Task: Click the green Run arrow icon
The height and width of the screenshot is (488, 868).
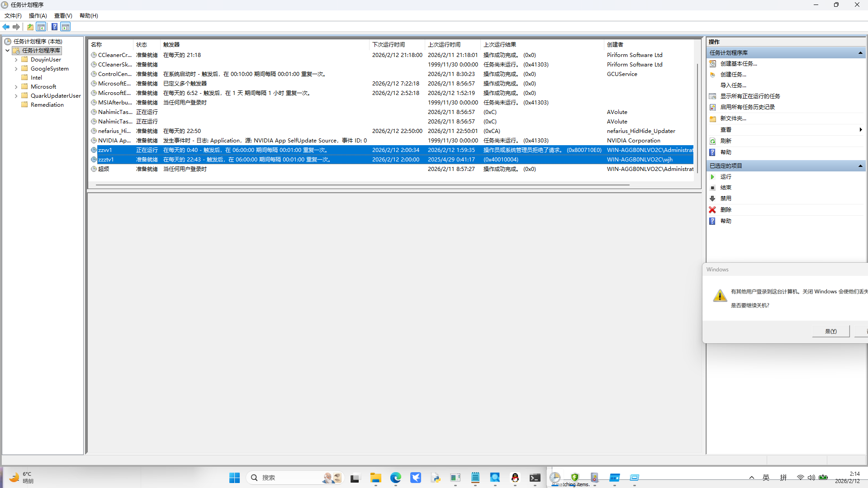Action: (712, 177)
